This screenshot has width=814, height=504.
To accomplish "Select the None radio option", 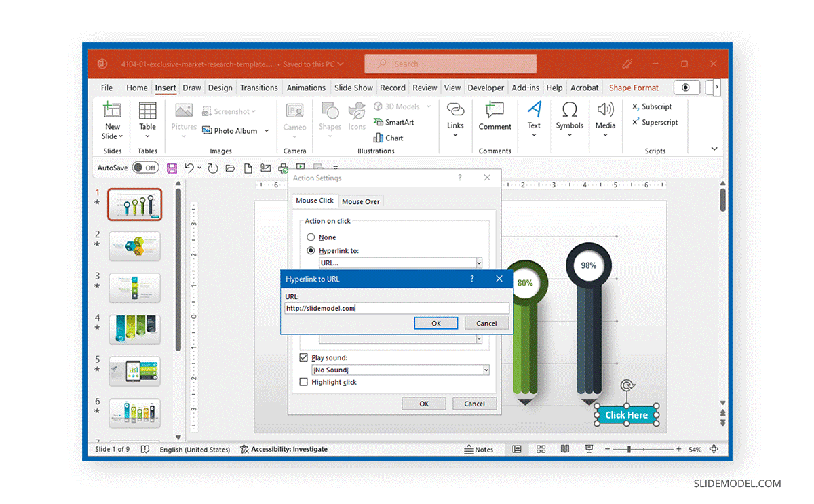I will click(x=311, y=237).
